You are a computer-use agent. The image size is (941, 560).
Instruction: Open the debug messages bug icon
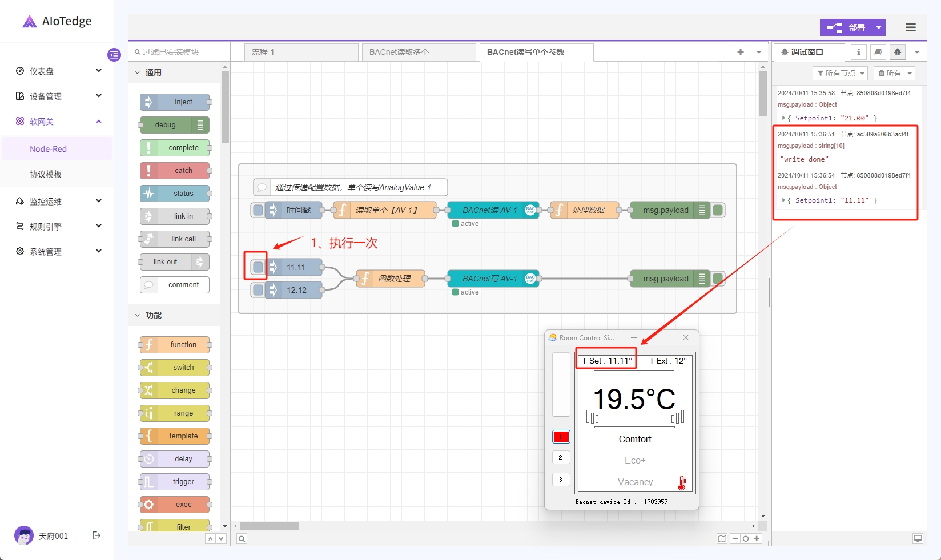point(897,52)
